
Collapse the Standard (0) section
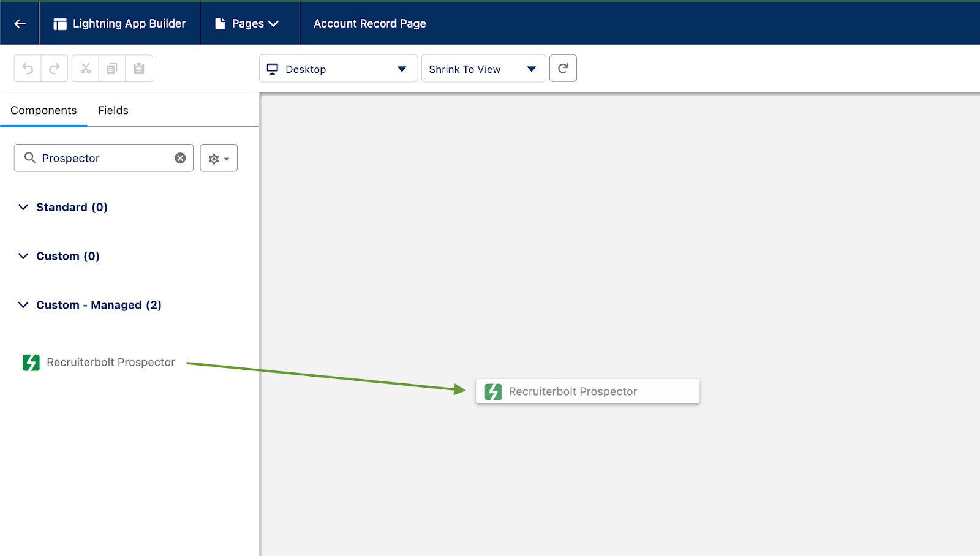[23, 207]
